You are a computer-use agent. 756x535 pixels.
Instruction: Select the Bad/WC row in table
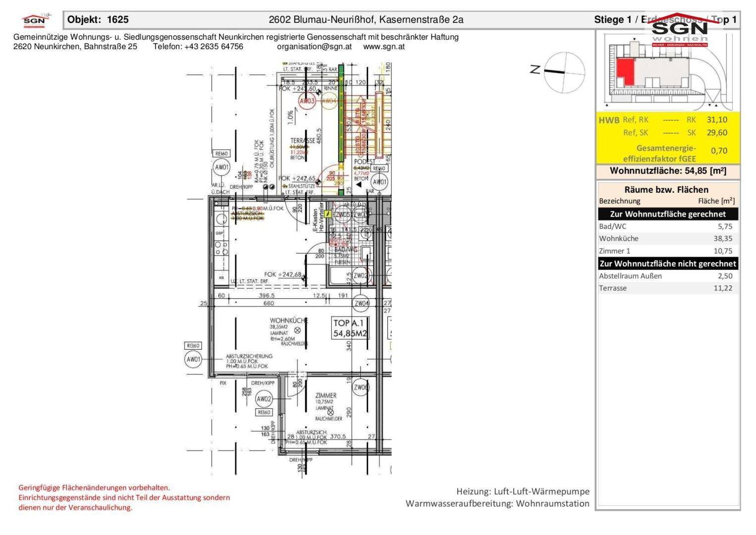(668, 226)
